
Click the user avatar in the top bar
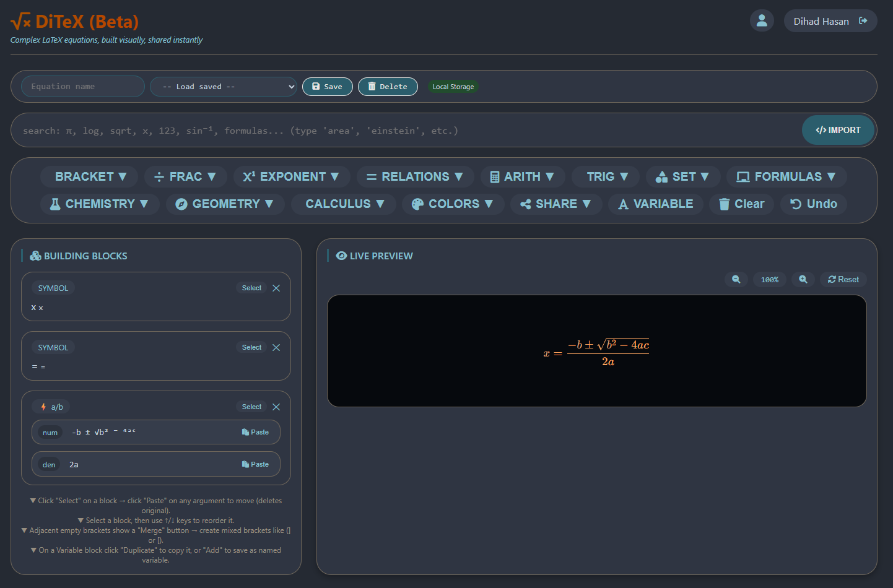(x=762, y=20)
